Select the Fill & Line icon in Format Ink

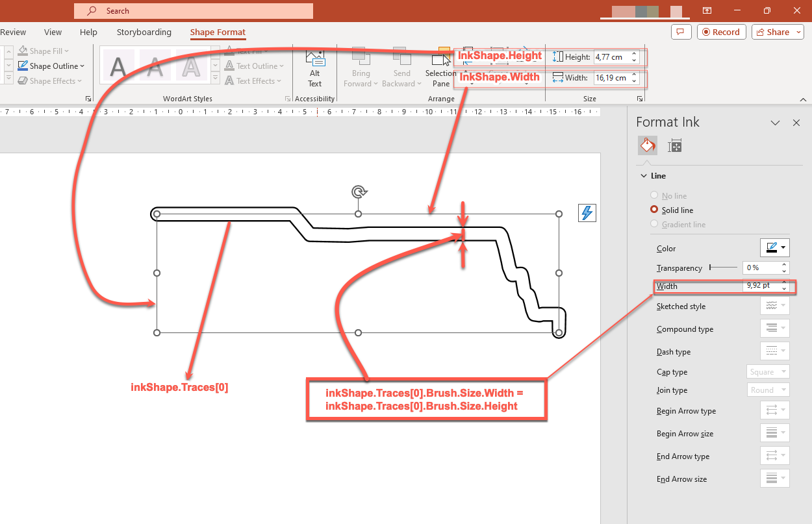click(x=647, y=145)
